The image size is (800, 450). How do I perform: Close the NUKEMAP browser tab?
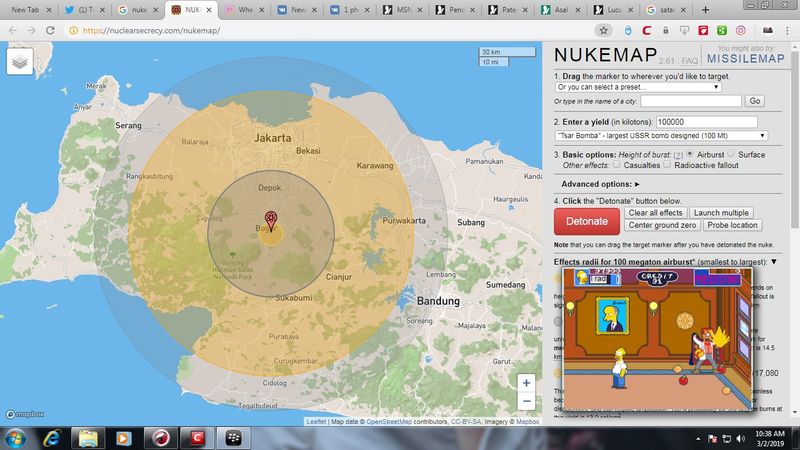(209, 10)
